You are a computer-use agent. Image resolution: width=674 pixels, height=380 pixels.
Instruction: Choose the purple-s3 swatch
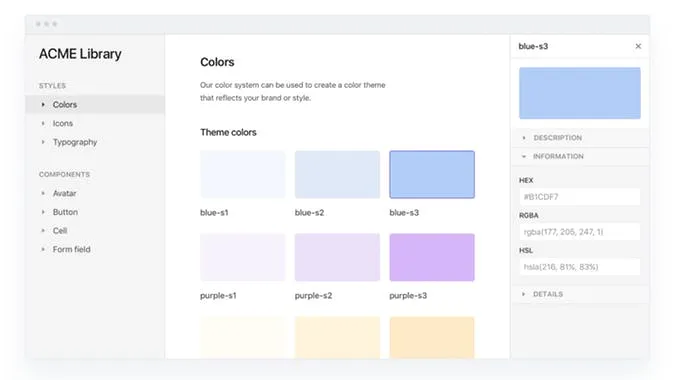coord(432,257)
